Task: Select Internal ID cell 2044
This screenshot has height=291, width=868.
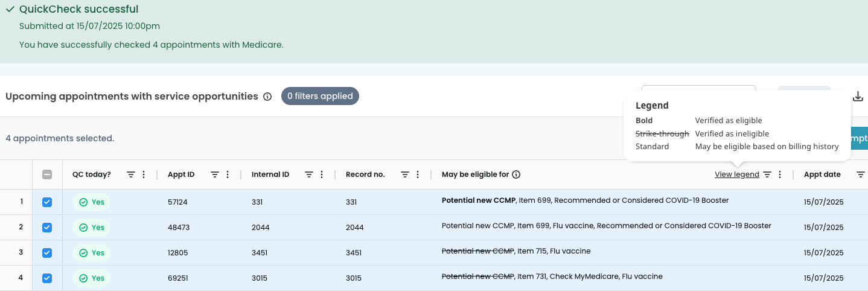Action: point(261,228)
